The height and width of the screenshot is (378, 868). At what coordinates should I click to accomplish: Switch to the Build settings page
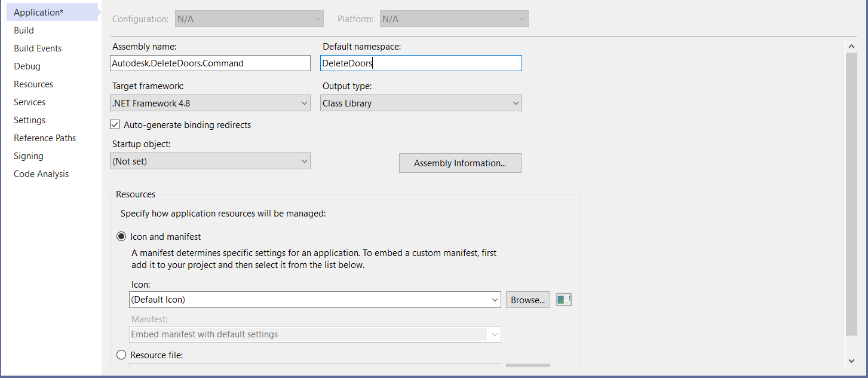tap(23, 30)
